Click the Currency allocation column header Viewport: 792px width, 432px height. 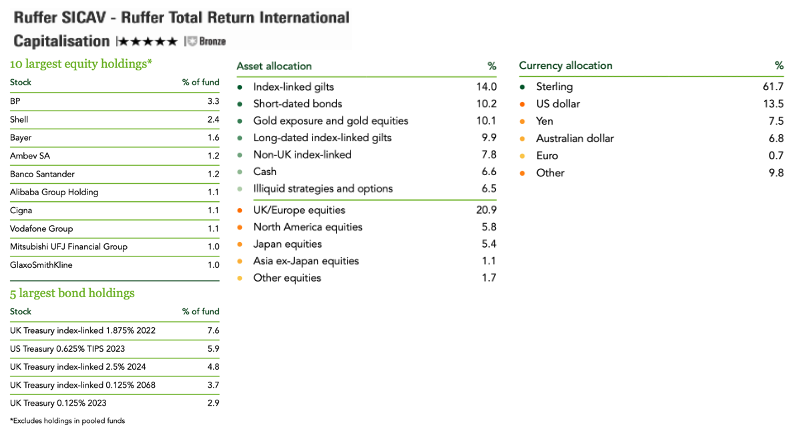point(565,65)
